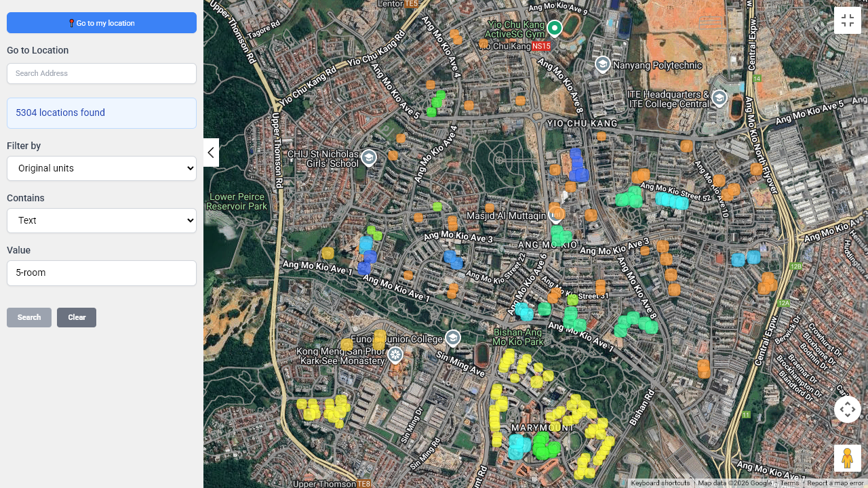Open the map Terms link

[x=789, y=483]
